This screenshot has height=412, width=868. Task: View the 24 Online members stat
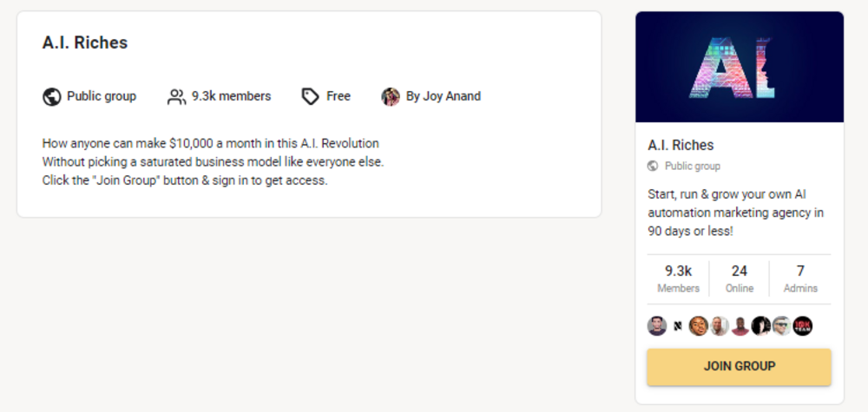point(739,278)
